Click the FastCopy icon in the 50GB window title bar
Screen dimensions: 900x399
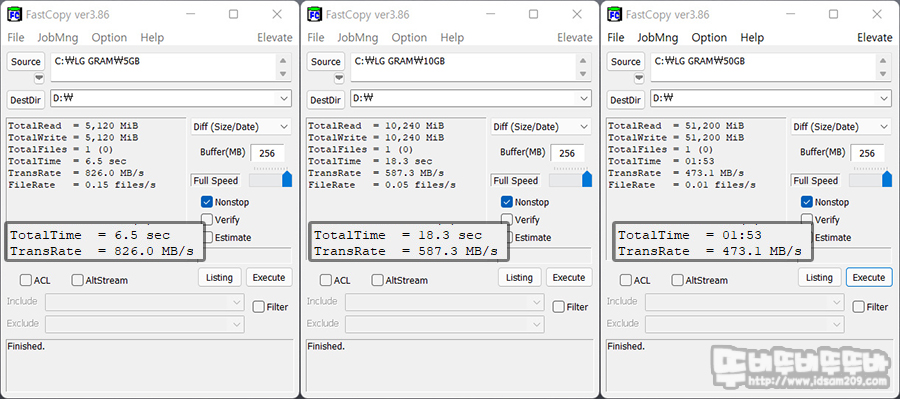(615, 14)
